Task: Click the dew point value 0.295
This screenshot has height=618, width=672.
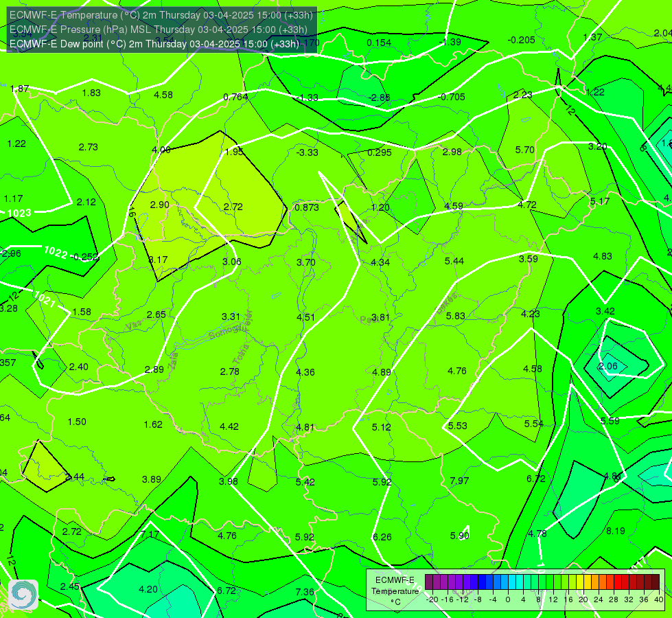Action: pos(380,152)
